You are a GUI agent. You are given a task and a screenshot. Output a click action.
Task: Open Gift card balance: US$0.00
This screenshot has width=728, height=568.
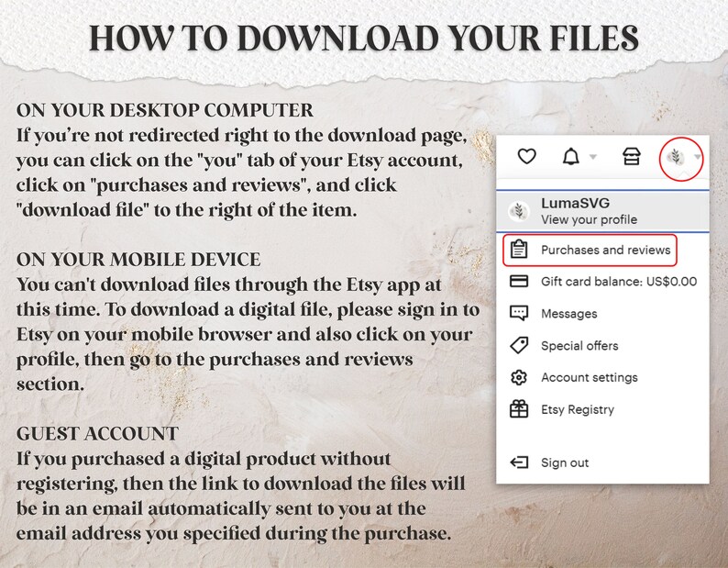click(x=602, y=282)
